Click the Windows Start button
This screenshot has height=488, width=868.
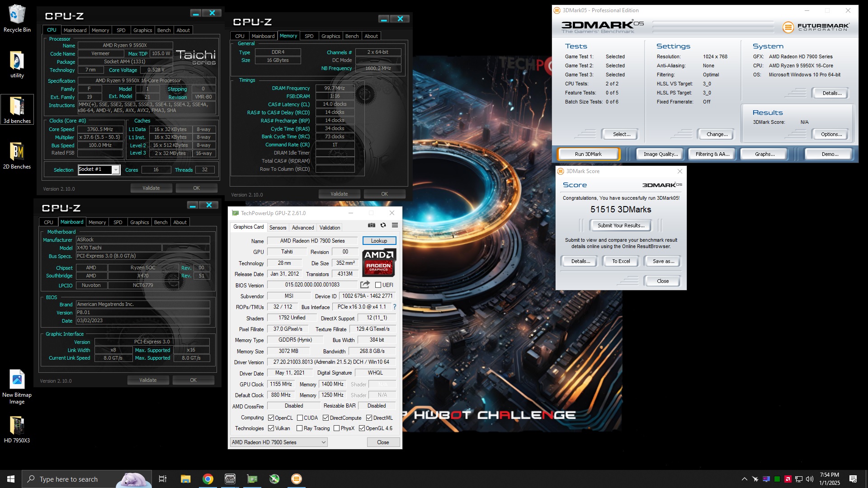11,479
